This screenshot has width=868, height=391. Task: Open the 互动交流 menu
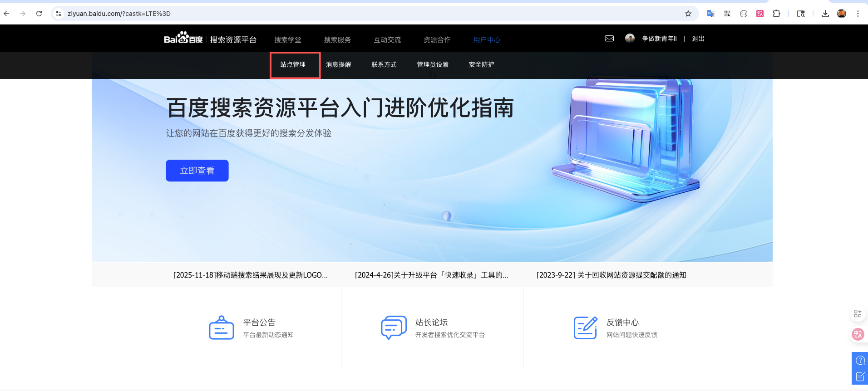pyautogui.click(x=387, y=40)
